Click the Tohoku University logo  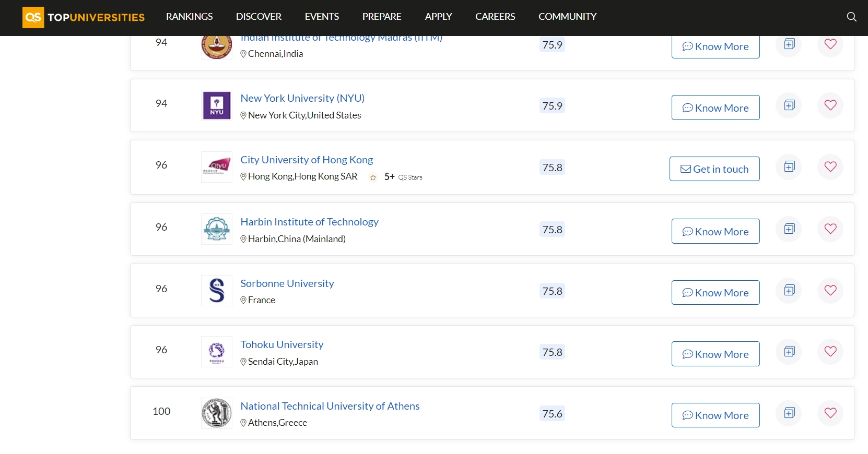click(x=217, y=352)
